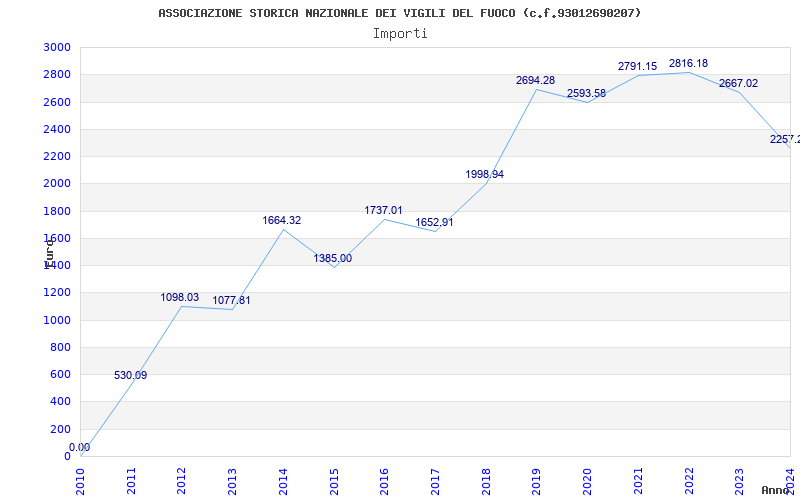Click the 2017 x-axis year label

click(x=435, y=482)
